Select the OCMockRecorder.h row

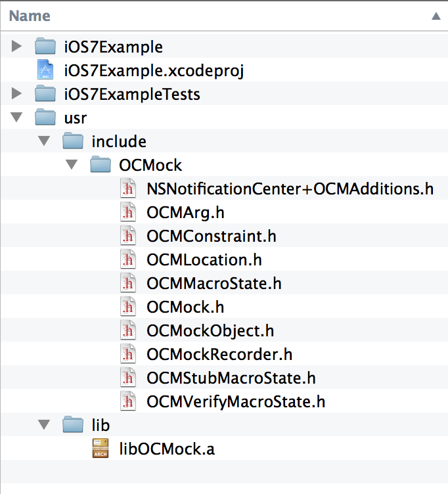click(224, 354)
